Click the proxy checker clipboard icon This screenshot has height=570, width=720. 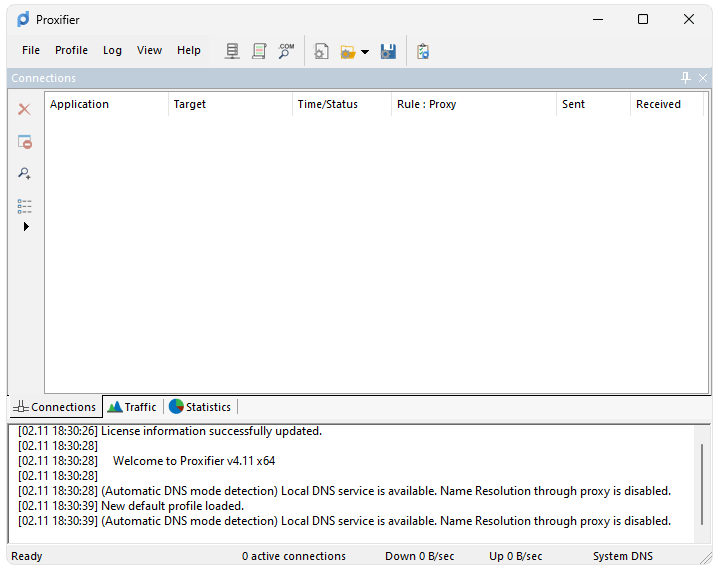pyautogui.click(x=423, y=51)
